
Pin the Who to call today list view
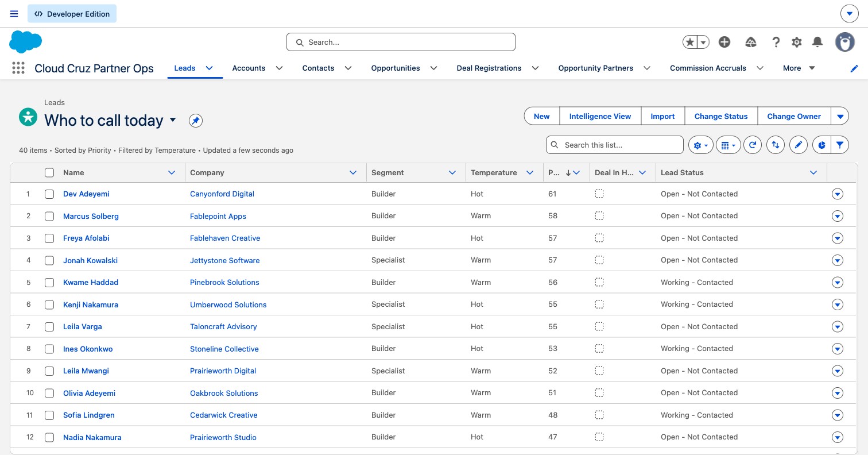(x=196, y=121)
